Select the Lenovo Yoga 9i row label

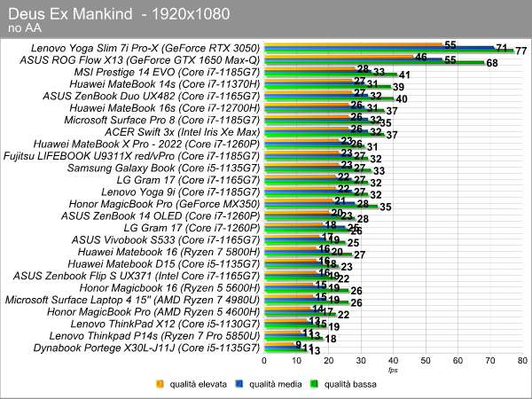point(181,192)
